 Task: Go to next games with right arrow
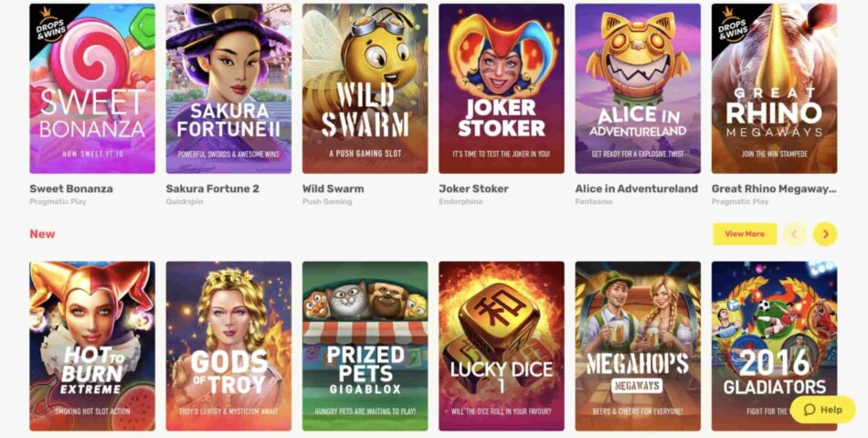825,234
